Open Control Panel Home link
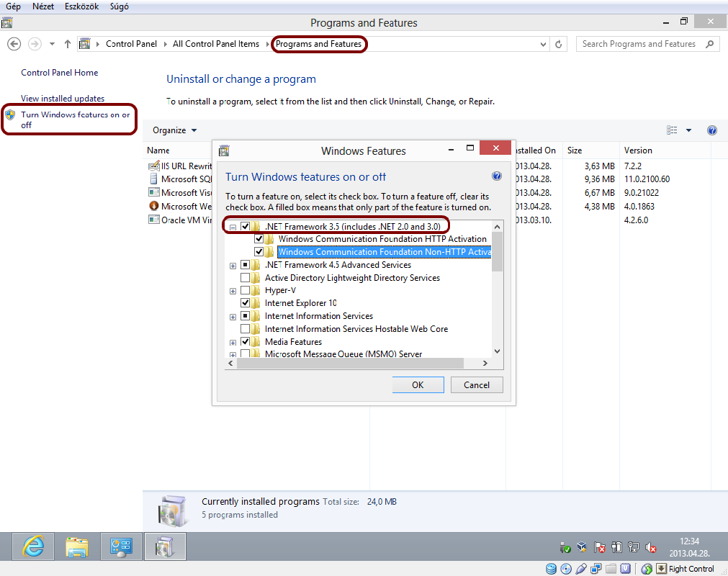The width and height of the screenshot is (728, 576). click(x=60, y=73)
